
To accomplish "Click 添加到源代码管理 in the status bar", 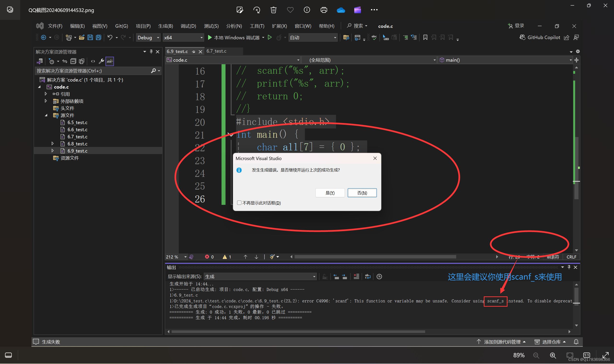I will click(x=501, y=342).
